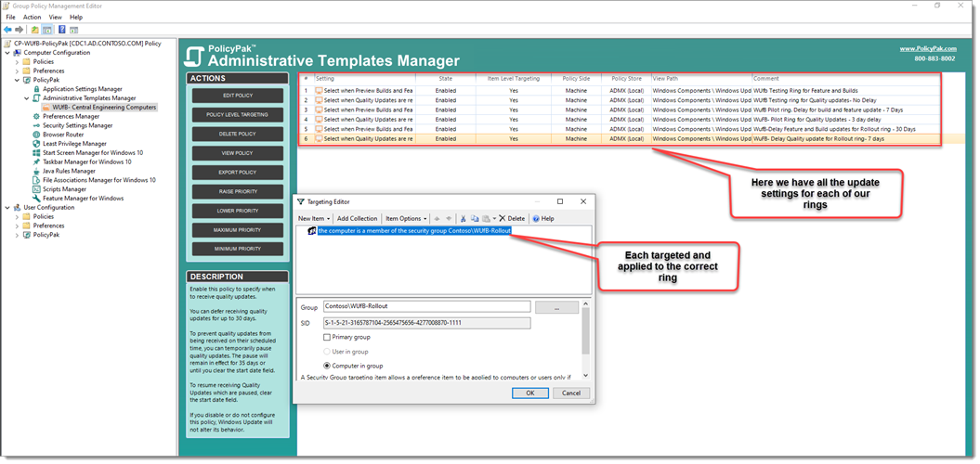980x464 pixels.
Task: Click Add Collection in Targeting Editor
Action: pyautogui.click(x=358, y=219)
